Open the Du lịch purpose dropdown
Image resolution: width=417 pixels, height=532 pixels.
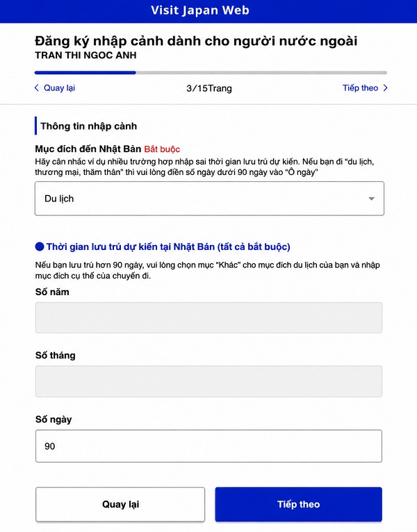[x=209, y=199]
